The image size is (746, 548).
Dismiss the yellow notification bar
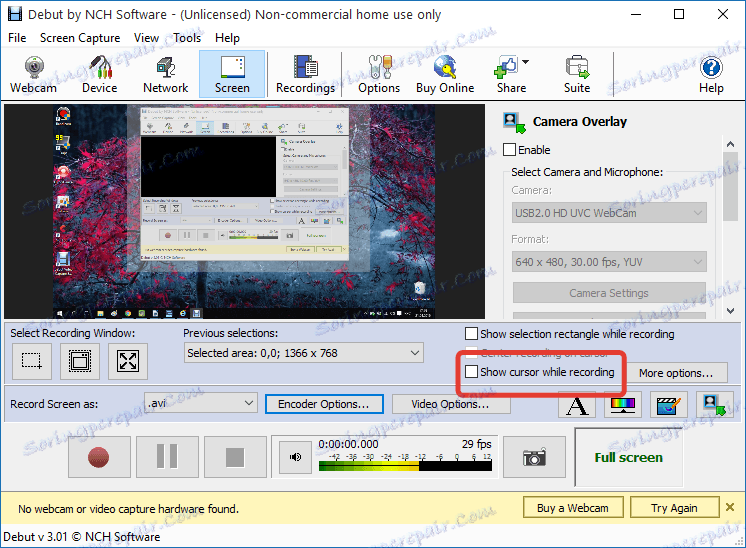[730, 508]
